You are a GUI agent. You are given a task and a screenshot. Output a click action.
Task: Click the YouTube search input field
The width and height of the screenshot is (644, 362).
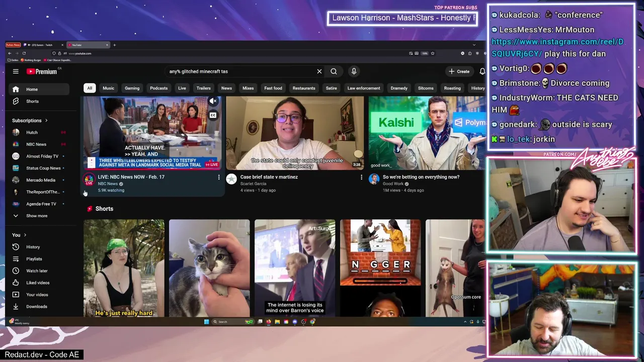coord(240,71)
